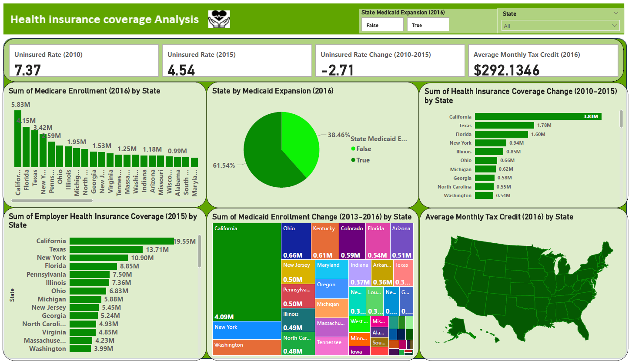Click the False legend marker in pie chart
Image resolution: width=632 pixels, height=364 pixels.
point(353,149)
